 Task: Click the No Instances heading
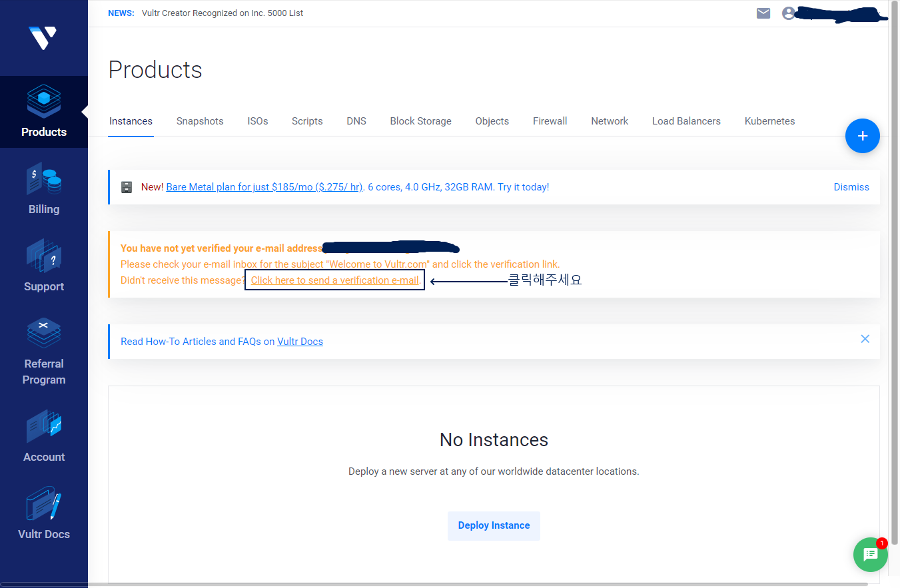[x=494, y=440]
